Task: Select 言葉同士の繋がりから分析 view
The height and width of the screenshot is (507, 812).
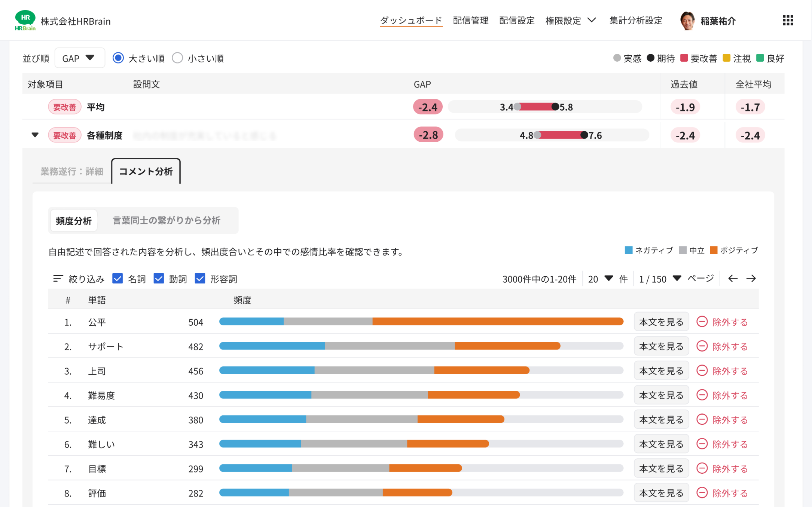Action: pyautogui.click(x=167, y=221)
